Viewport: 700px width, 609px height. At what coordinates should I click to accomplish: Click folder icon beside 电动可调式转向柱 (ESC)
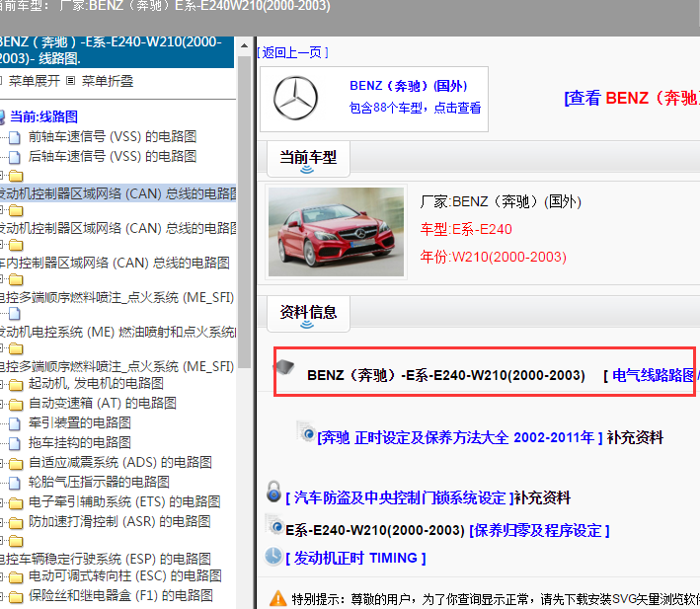[x=16, y=576]
